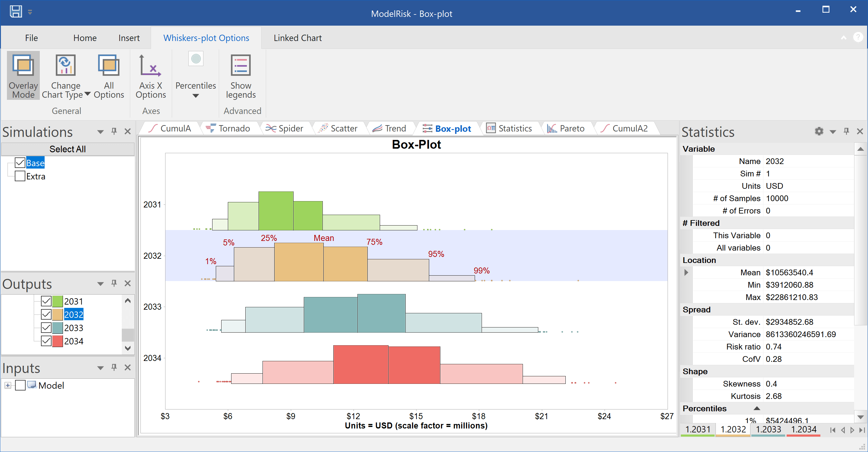Save the workbook with the save icon
This screenshot has height=452, width=868.
(x=15, y=11)
